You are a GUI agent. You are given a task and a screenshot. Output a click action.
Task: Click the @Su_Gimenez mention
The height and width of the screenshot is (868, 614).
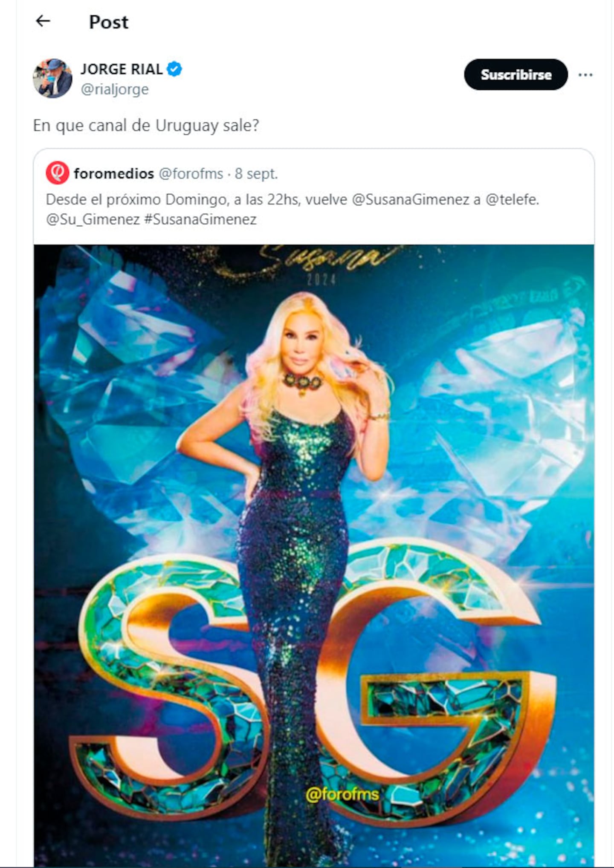[x=93, y=219]
